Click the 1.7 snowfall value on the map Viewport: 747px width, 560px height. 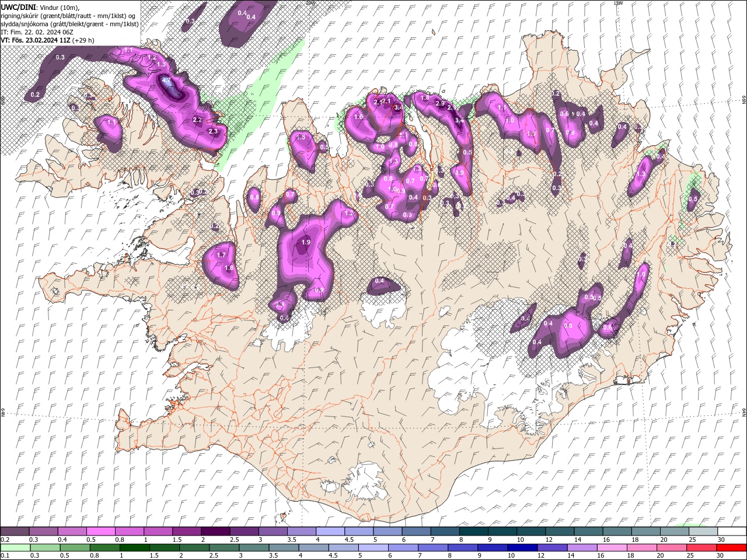(x=221, y=256)
